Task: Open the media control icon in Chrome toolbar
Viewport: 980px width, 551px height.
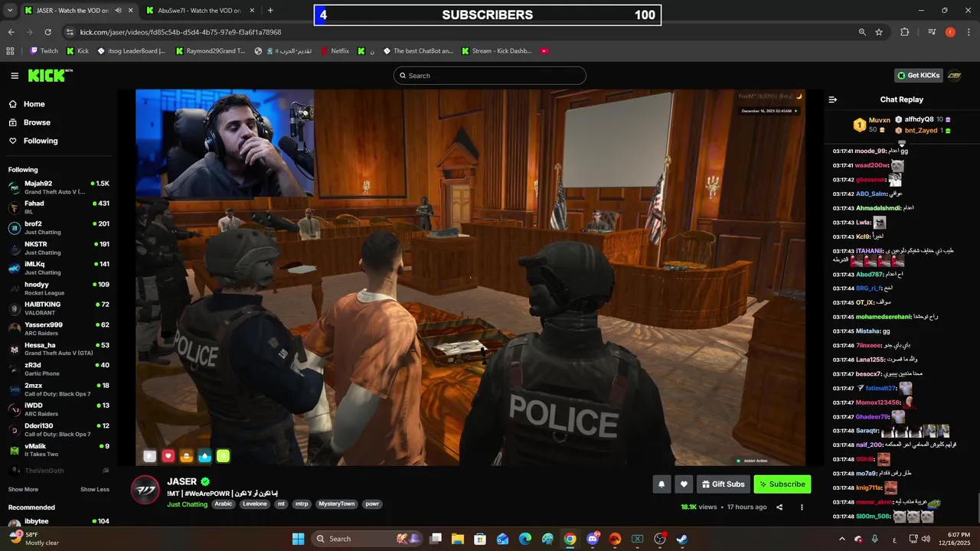Action: pyautogui.click(x=932, y=32)
